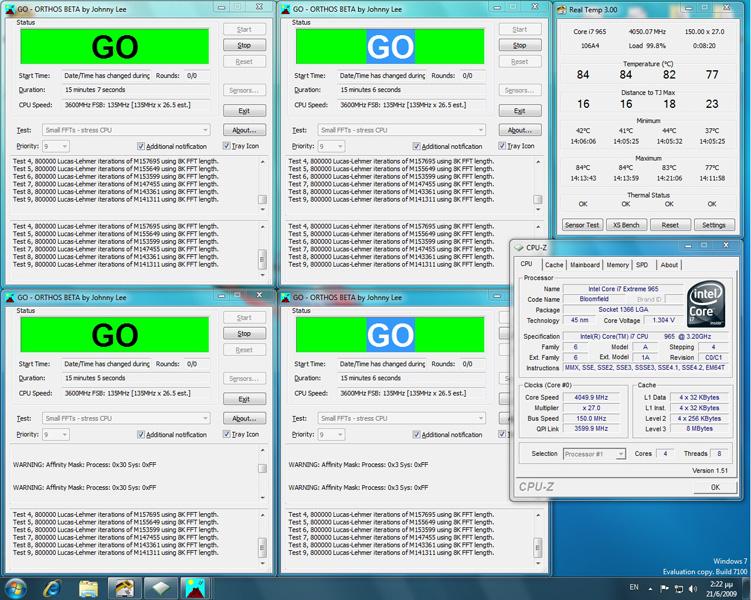Launch Internet Explorer from the taskbar
751x600 pixels.
click(52, 588)
